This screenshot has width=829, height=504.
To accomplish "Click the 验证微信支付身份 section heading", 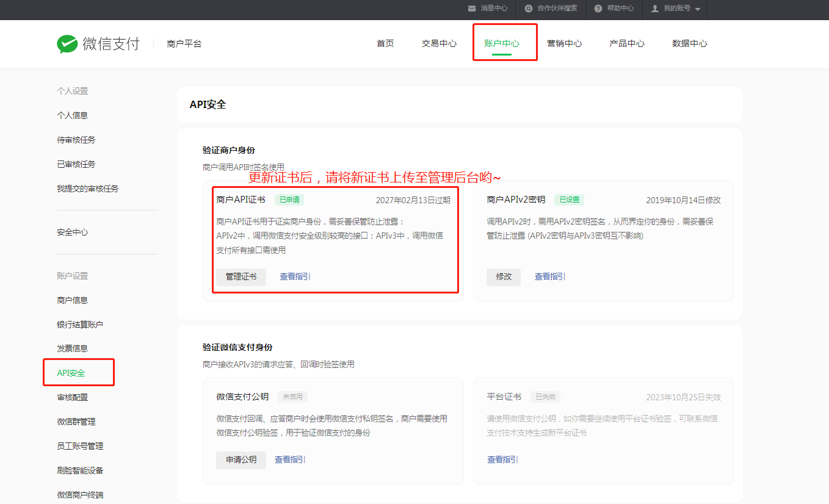I will point(237,347).
